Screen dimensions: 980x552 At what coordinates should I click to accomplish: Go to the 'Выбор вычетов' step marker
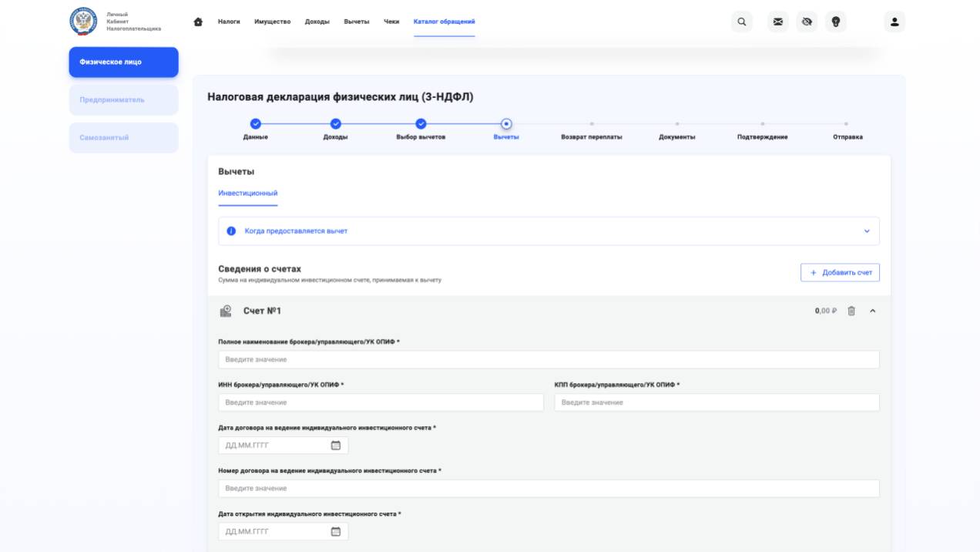click(x=421, y=124)
